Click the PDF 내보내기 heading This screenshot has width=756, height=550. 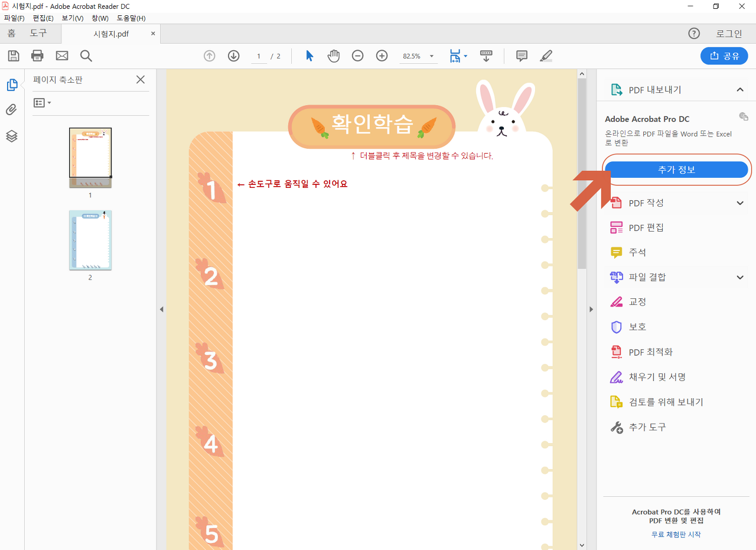[655, 90]
